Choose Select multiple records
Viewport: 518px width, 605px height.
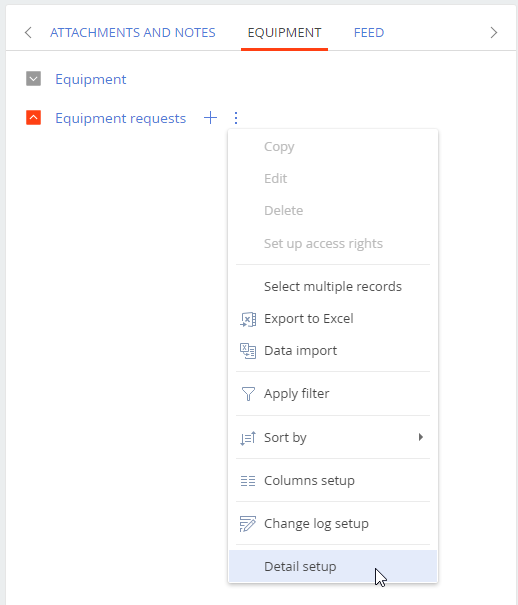coord(333,287)
